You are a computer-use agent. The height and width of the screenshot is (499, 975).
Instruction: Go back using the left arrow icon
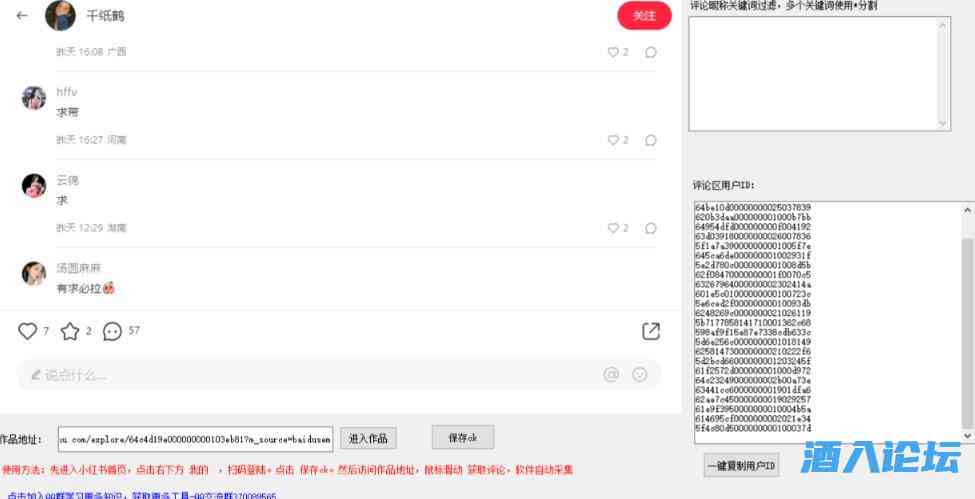(22, 16)
